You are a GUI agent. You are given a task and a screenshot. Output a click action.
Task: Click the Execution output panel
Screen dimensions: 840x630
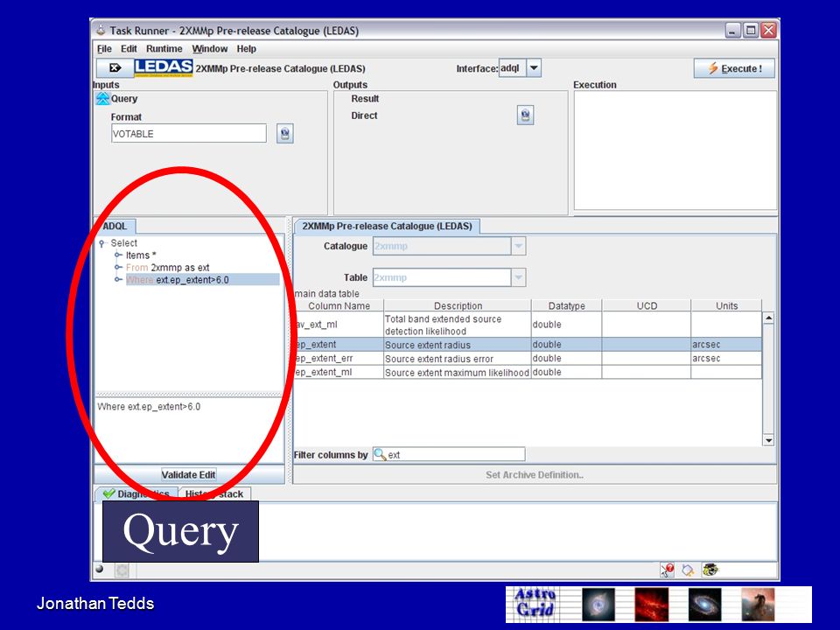tap(675, 150)
